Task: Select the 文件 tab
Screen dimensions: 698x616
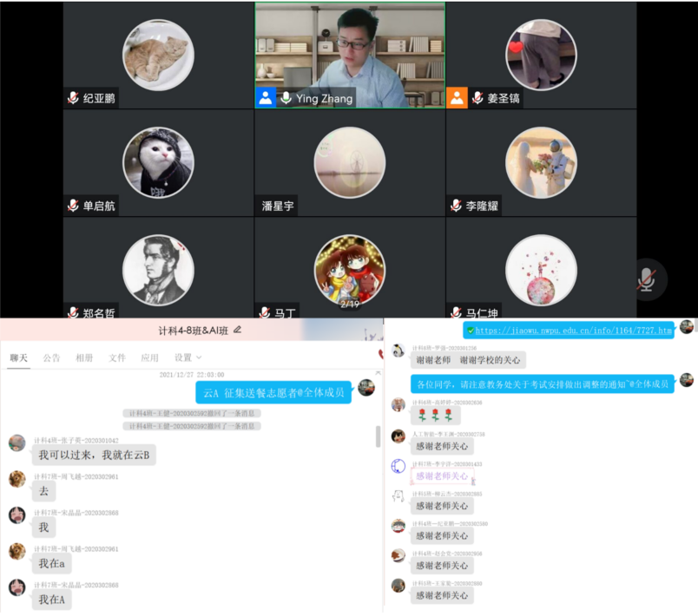Action: tap(117, 357)
